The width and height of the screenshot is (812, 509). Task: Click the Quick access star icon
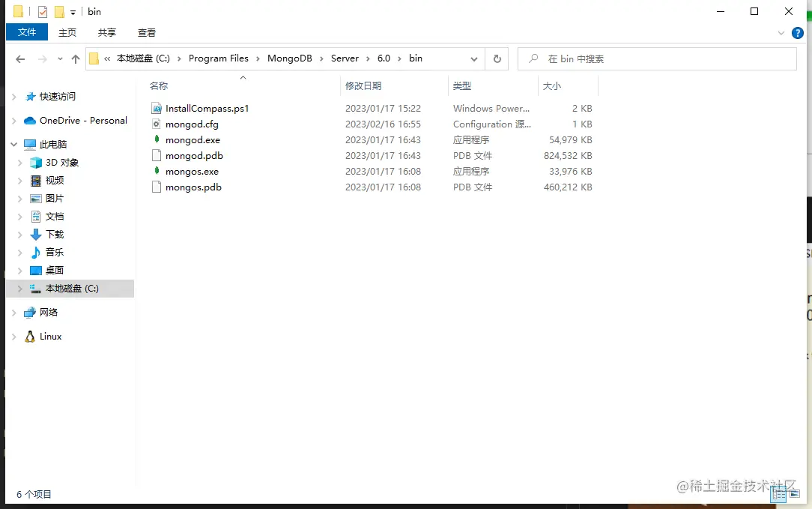pos(31,97)
